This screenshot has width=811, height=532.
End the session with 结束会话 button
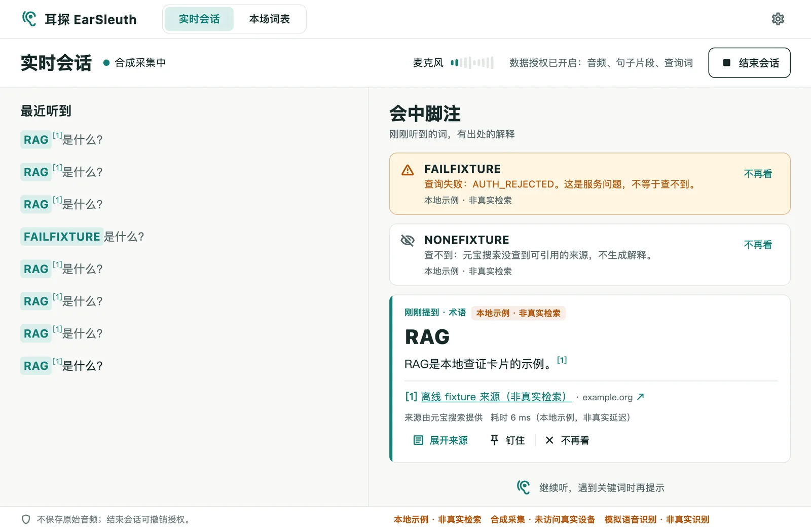click(x=749, y=63)
